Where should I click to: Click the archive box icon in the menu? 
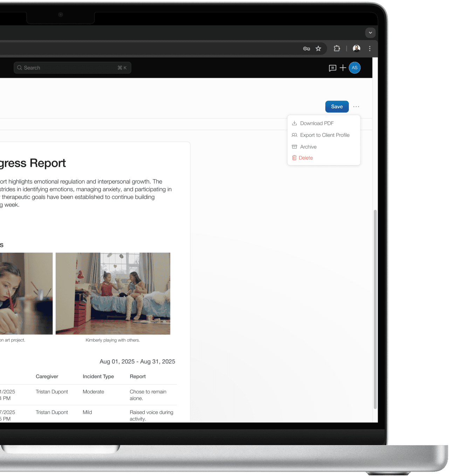pos(295,147)
